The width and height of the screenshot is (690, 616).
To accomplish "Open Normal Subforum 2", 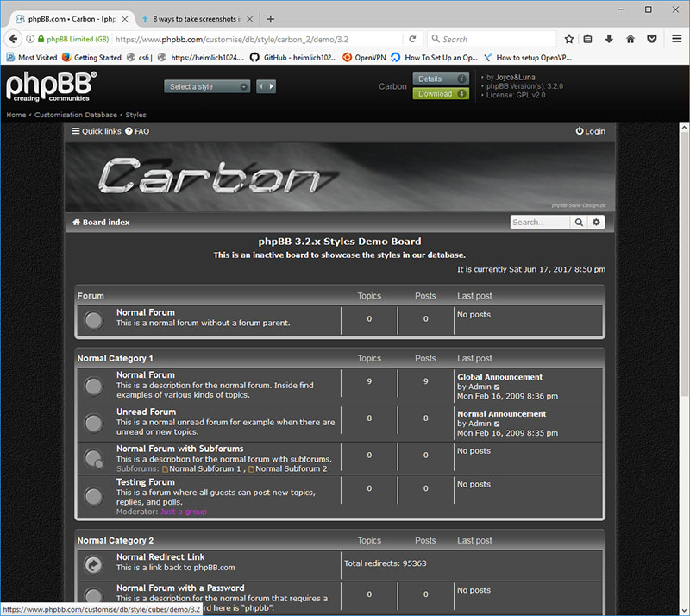I will click(x=288, y=469).
